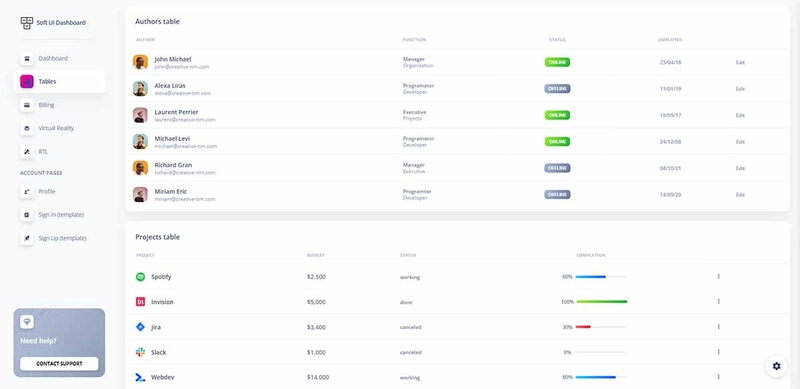This screenshot has height=389, width=800.
Task: Open the Slack row options menu
Action: (718, 352)
